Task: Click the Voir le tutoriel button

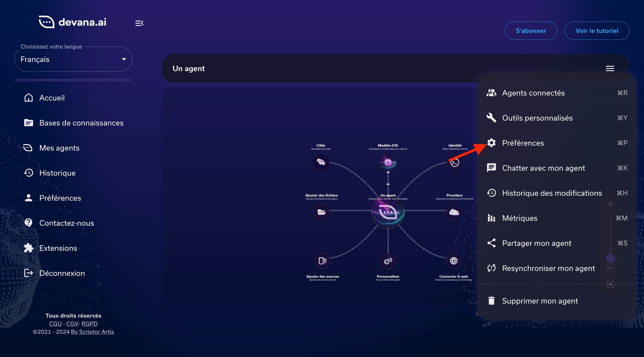Action: [597, 31]
